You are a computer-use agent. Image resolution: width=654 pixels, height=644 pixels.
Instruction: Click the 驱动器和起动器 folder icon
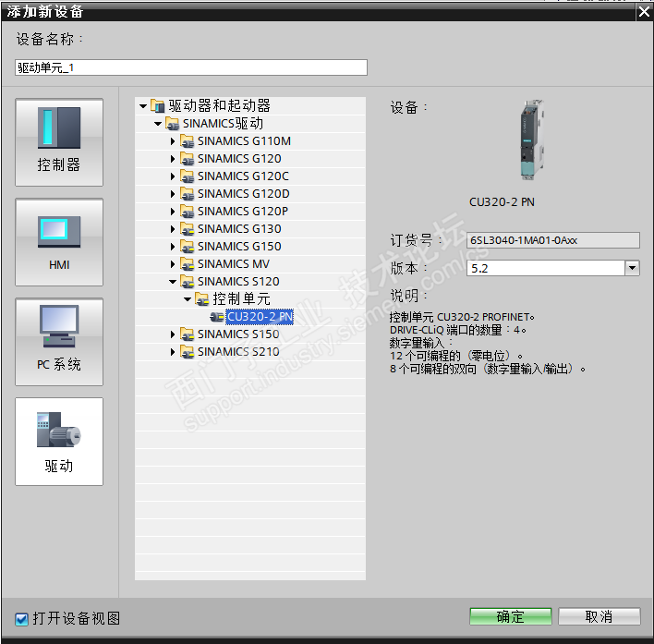pos(157,106)
